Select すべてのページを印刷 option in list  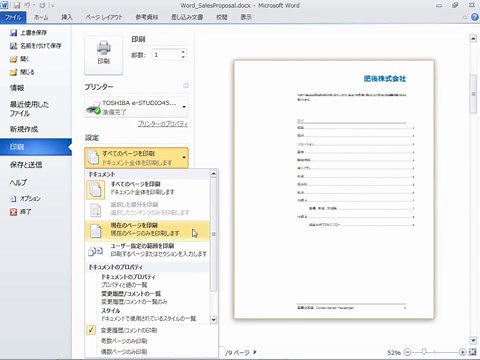(148, 188)
